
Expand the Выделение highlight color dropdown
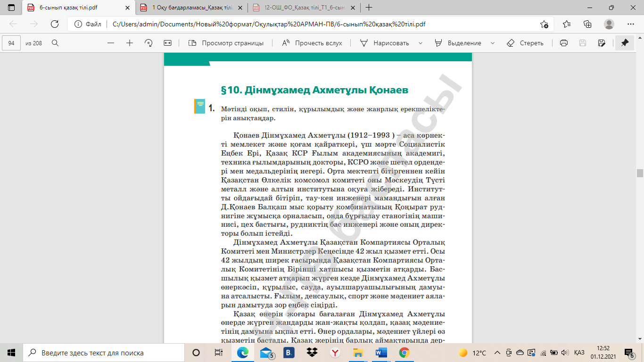point(493,43)
